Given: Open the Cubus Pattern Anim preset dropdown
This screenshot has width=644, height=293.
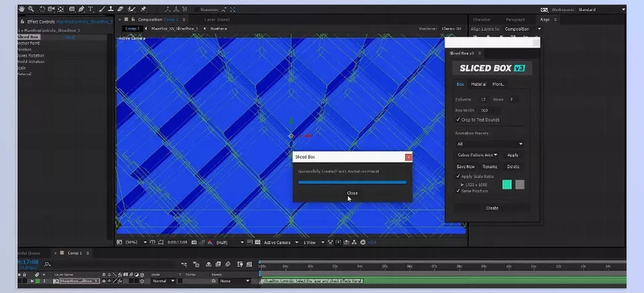Looking at the screenshot, I should [x=477, y=155].
